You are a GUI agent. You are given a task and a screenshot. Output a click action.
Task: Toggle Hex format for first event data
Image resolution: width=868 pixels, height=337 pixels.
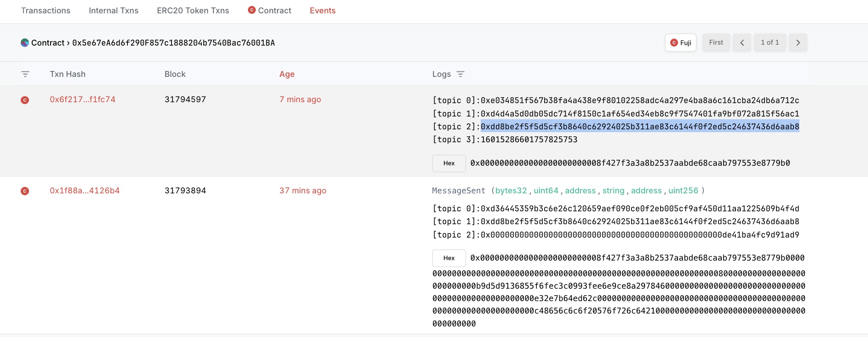[449, 163]
